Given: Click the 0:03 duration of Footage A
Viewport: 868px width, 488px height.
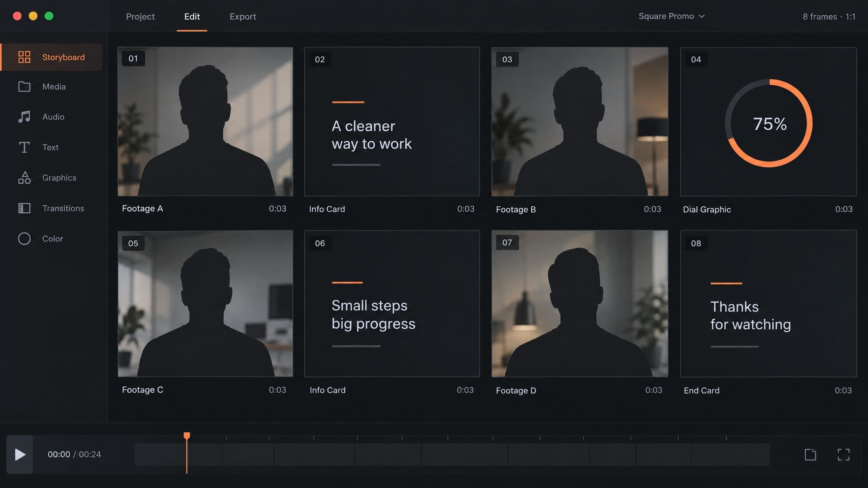Looking at the screenshot, I should click(278, 208).
